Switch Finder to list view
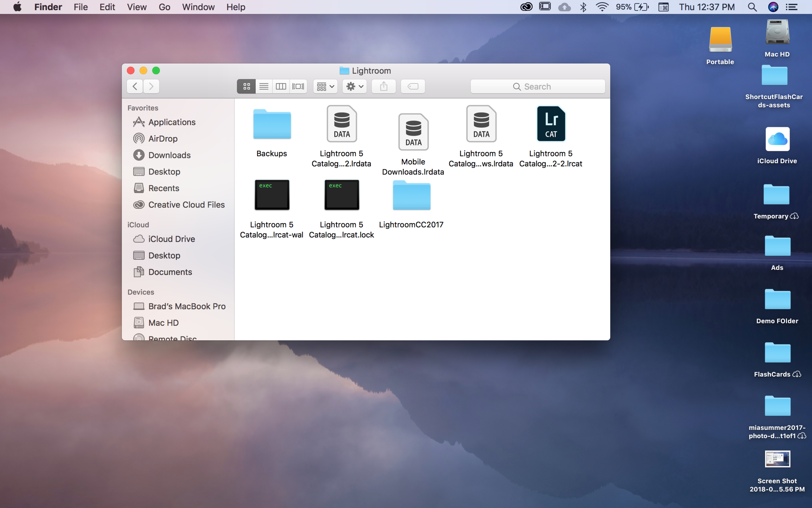Image resolution: width=812 pixels, height=508 pixels. coord(264,86)
